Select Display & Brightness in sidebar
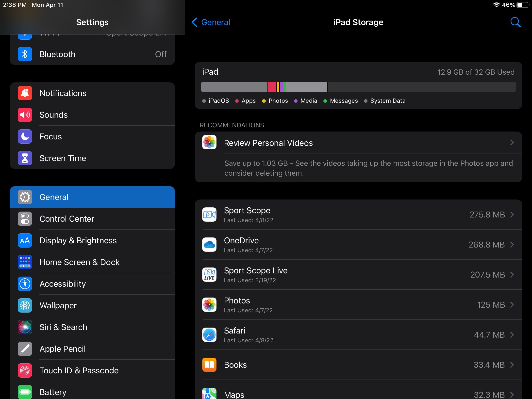This screenshot has height=399, width=532. (92, 240)
